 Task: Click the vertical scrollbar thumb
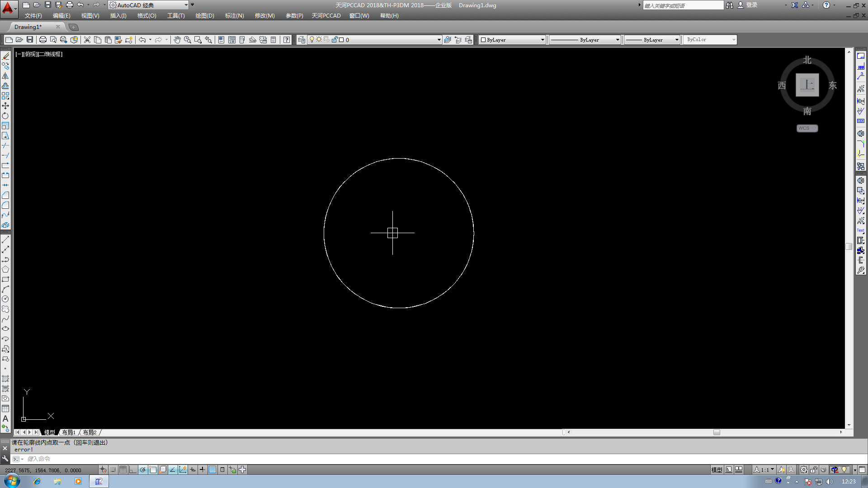849,246
